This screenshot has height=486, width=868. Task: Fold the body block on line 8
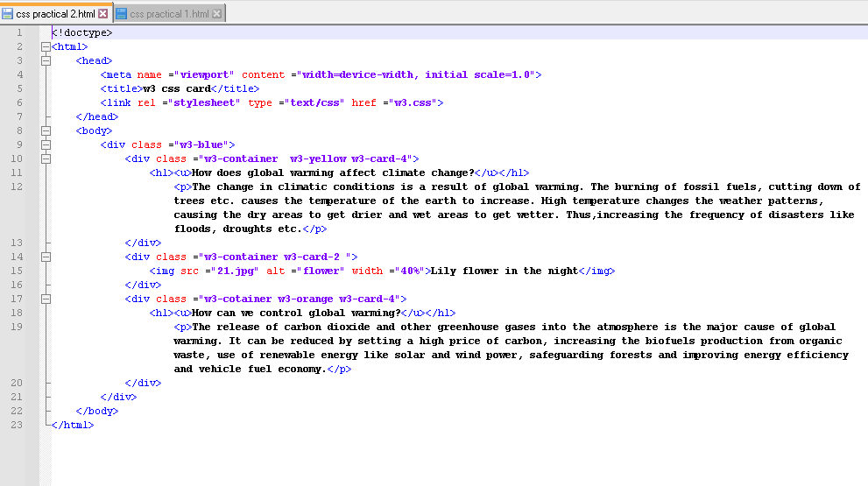coord(46,130)
